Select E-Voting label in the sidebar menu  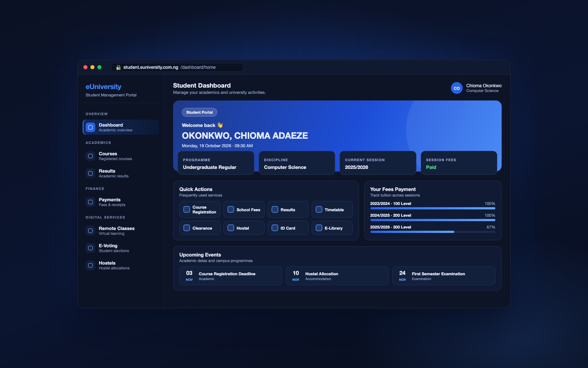point(108,246)
